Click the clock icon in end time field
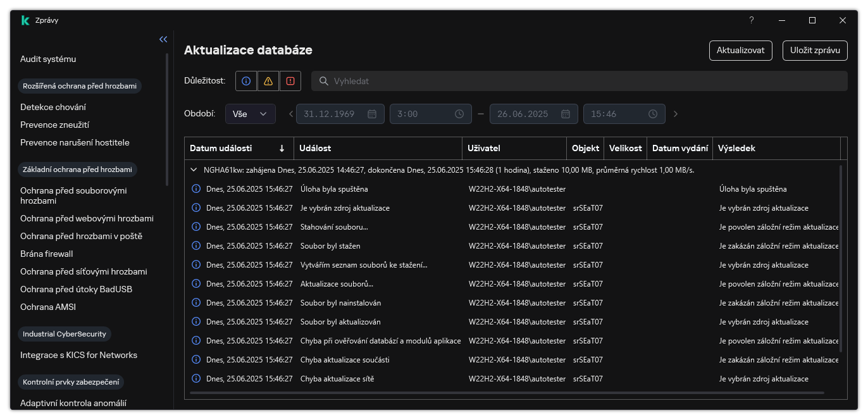868x420 pixels. [x=653, y=114]
